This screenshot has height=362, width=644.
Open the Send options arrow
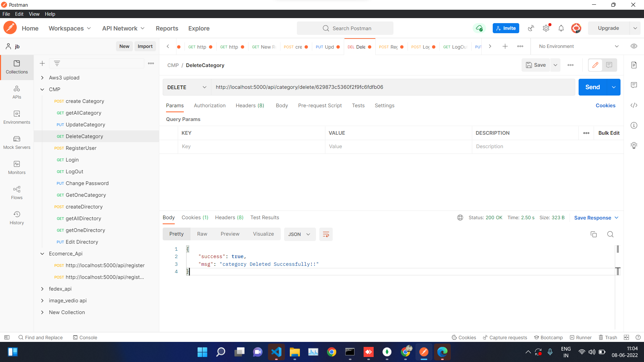[x=614, y=87]
